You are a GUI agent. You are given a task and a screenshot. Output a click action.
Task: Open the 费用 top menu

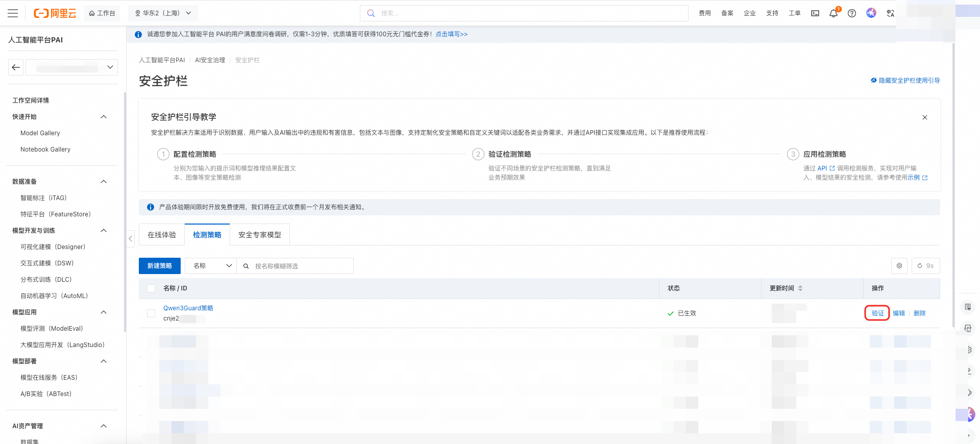click(x=705, y=13)
